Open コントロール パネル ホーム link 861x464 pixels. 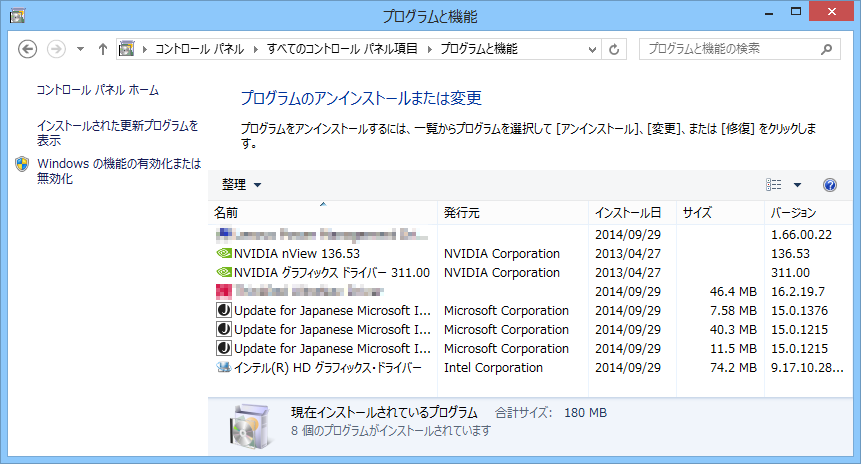tap(97, 90)
